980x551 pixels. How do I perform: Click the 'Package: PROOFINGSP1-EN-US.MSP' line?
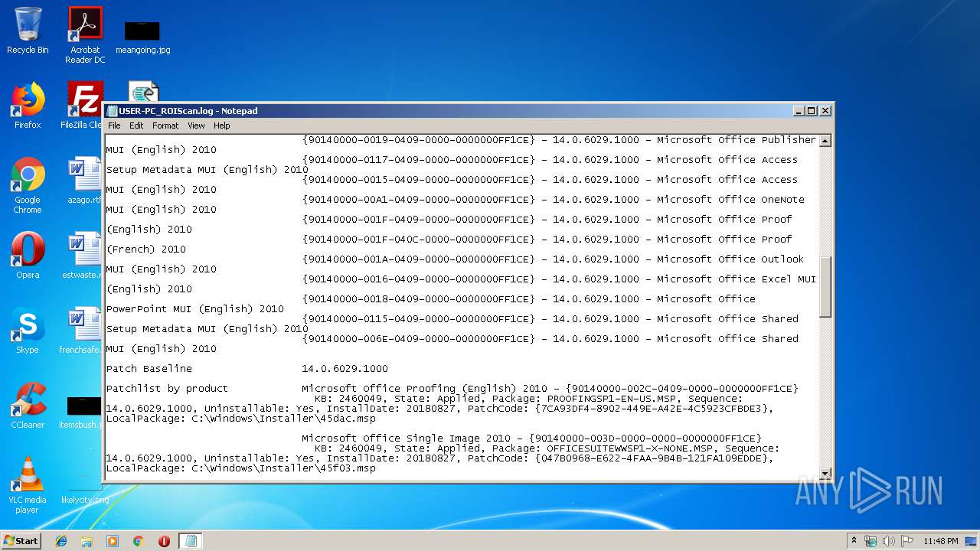coord(528,399)
